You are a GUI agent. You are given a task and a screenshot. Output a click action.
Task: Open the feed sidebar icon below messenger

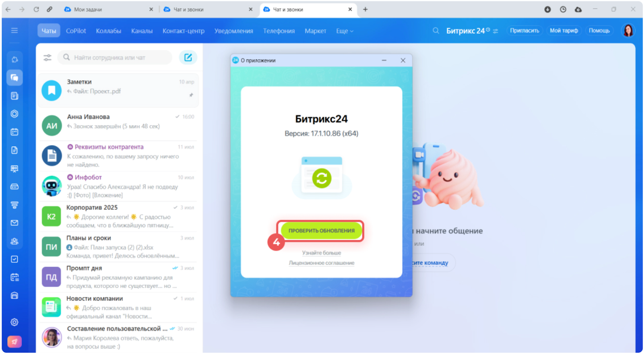coord(14,96)
